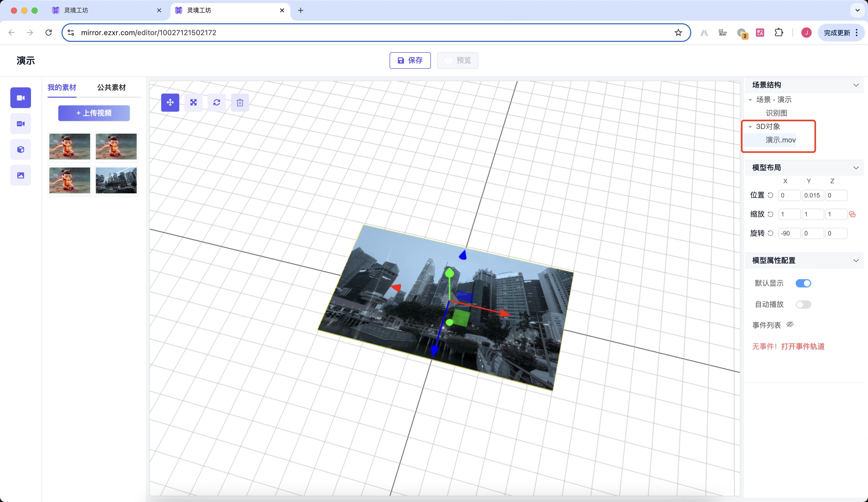Open the tab search dropdown arrow

857,10
